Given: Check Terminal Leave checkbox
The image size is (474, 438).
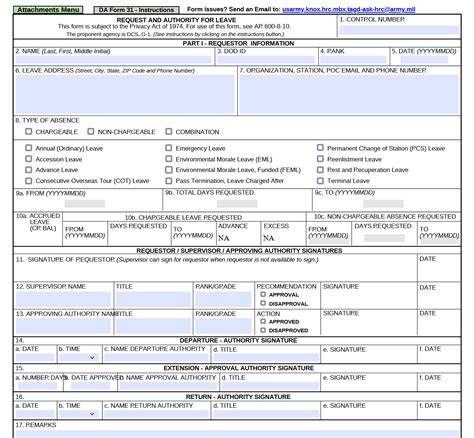Looking at the screenshot, I should point(320,181).
